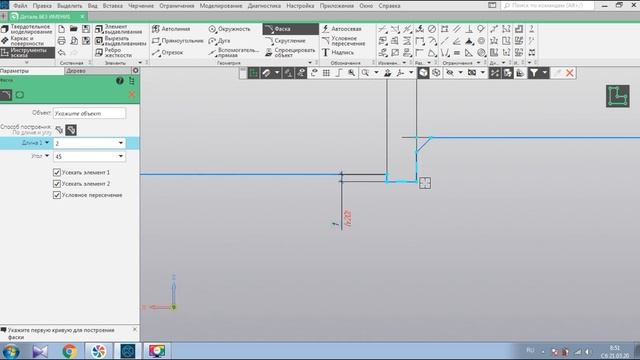Click the settings gear of Parameters panel
Screen dimensions: 640x360
pyautogui.click(x=136, y=71)
